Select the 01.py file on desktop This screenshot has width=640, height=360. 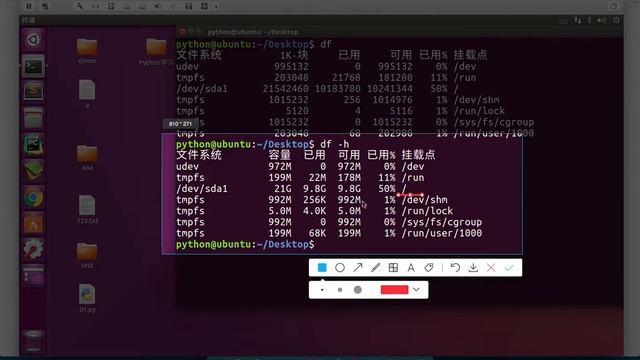(x=87, y=298)
